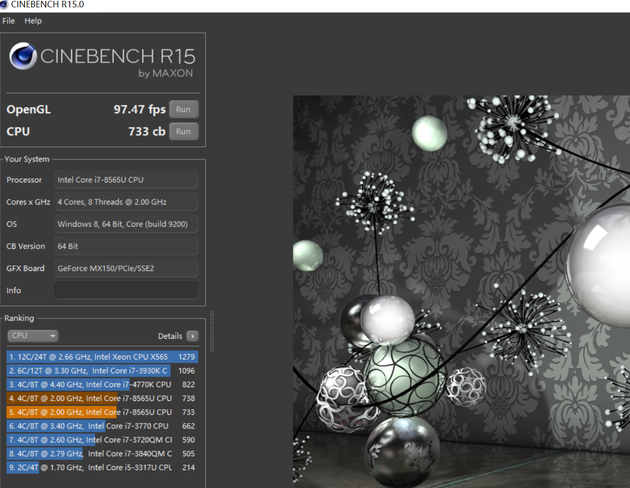This screenshot has height=488, width=630.
Task: Click the Cinebench logo sphere icon
Action: (23, 56)
